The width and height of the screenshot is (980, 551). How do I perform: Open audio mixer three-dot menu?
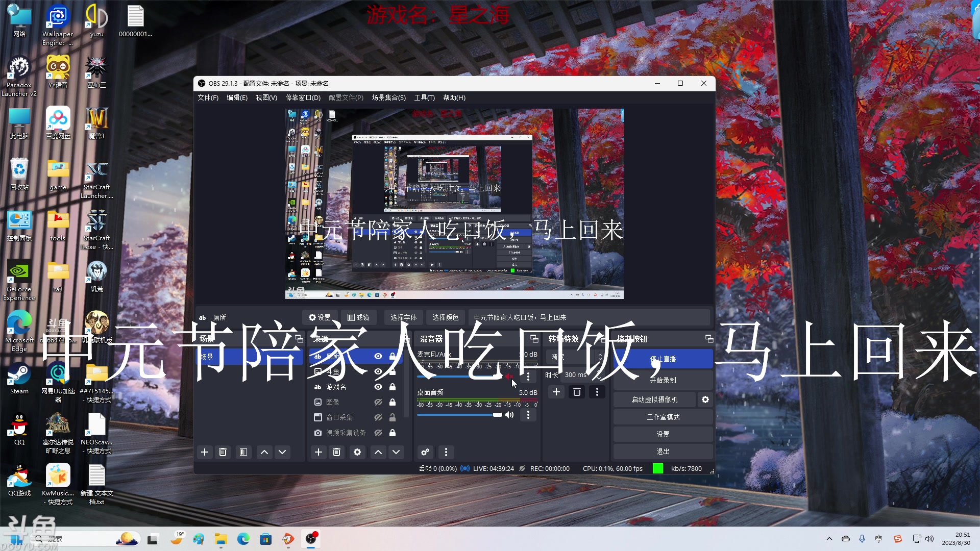pyautogui.click(x=446, y=452)
